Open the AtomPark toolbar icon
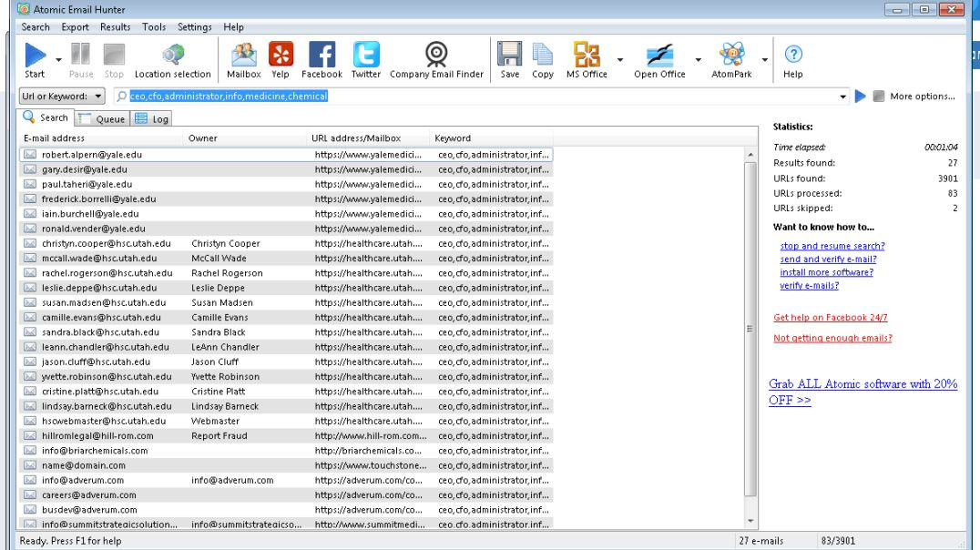Viewport: 980px width, 550px height. point(731,60)
